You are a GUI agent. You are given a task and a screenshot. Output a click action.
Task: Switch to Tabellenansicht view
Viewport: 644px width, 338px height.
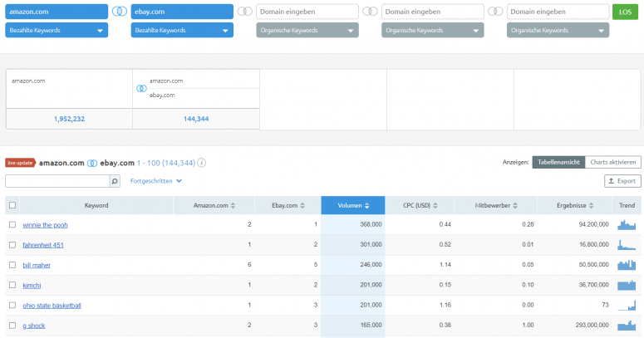coord(558,162)
